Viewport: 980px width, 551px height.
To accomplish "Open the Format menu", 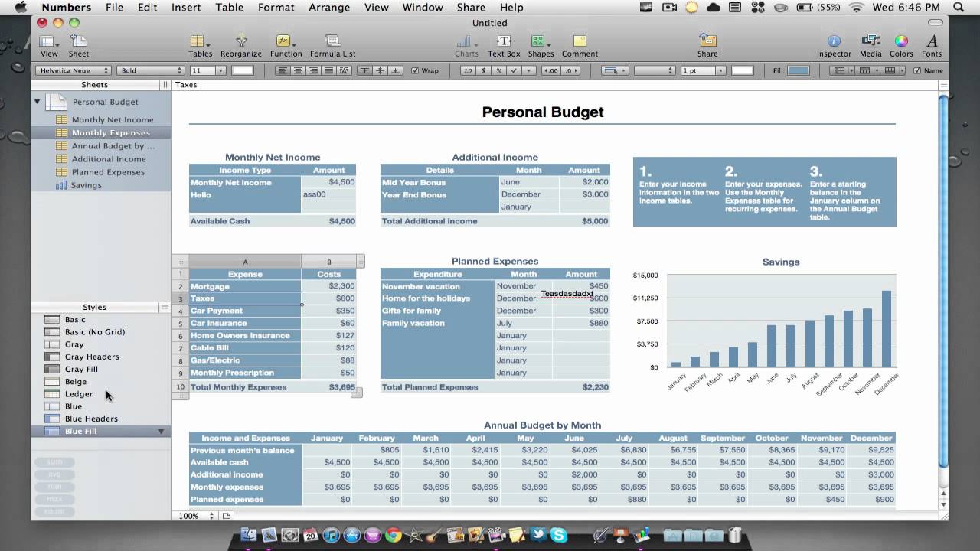I will [x=276, y=7].
